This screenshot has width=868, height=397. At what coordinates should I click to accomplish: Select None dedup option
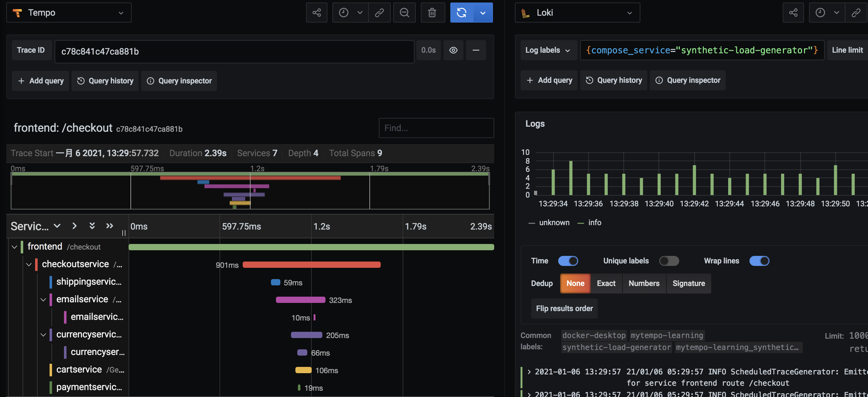coord(575,283)
